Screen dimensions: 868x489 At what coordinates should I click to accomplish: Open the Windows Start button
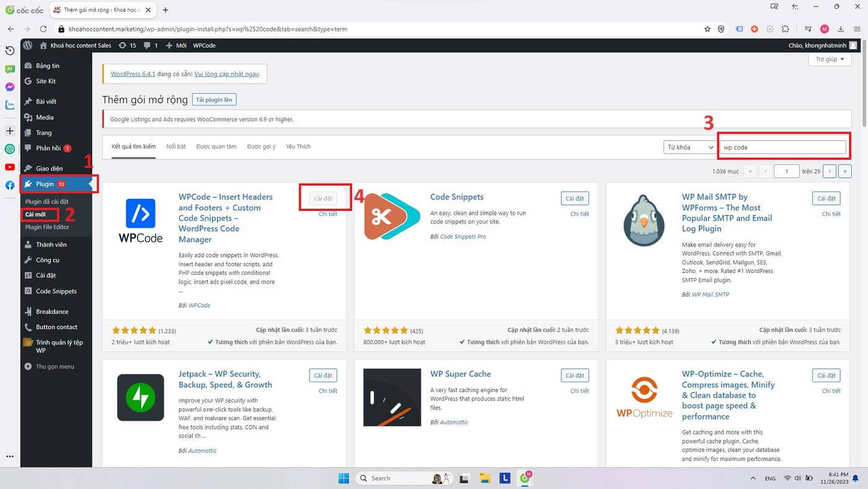click(x=343, y=478)
